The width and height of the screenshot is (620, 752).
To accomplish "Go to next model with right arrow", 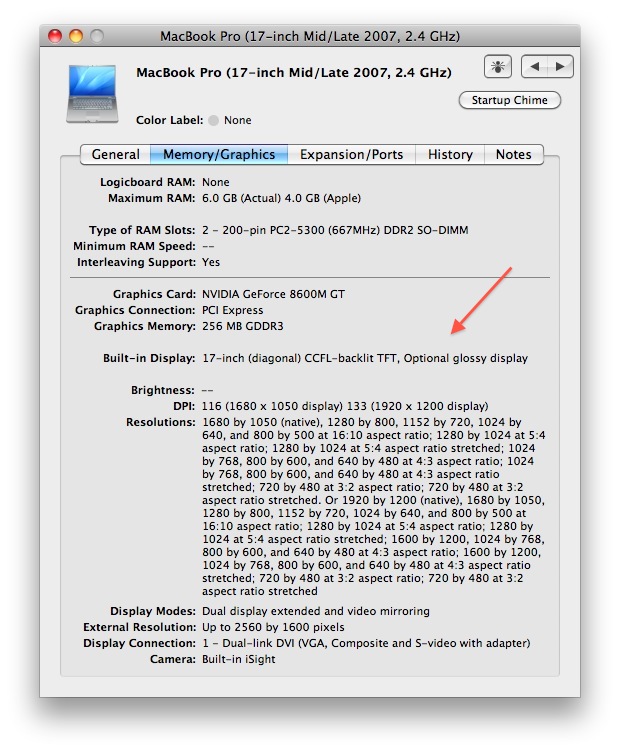I will click(x=560, y=66).
